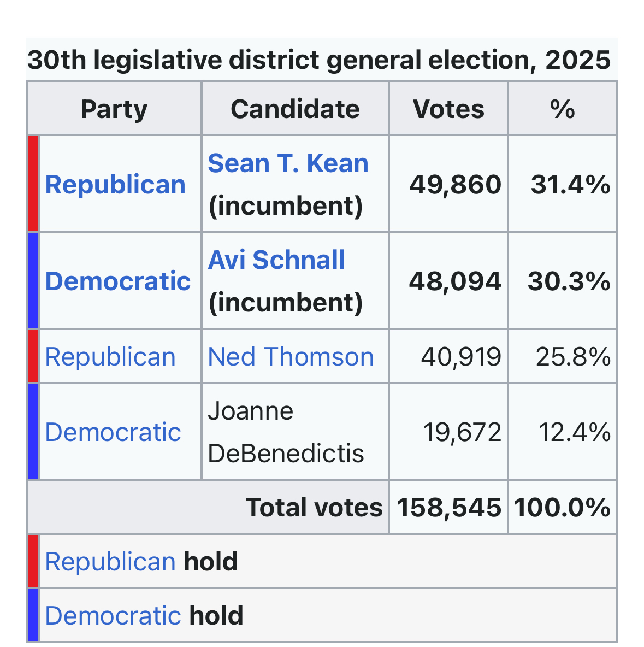Click Democratic link in Avi Schnall's row
The width and height of the screenshot is (644, 647).
click(x=117, y=281)
